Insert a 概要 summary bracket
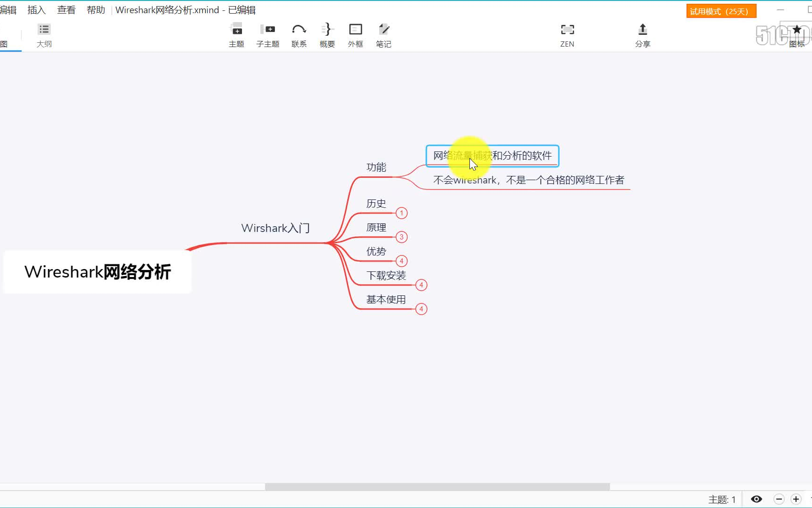Image resolution: width=812 pixels, height=508 pixels. click(327, 36)
